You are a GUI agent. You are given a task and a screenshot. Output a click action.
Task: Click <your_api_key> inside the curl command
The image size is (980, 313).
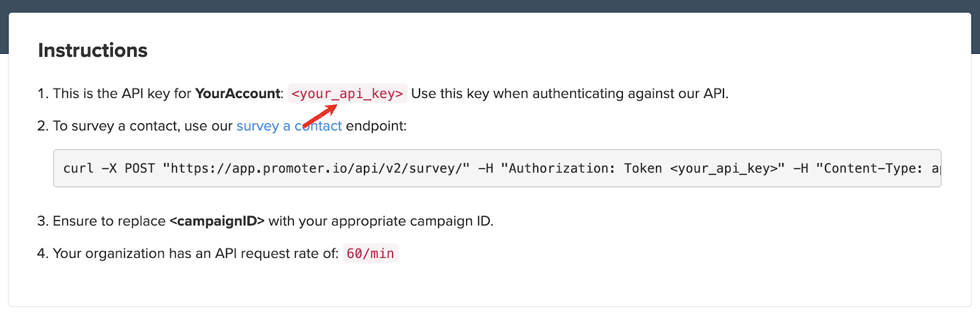click(726, 168)
